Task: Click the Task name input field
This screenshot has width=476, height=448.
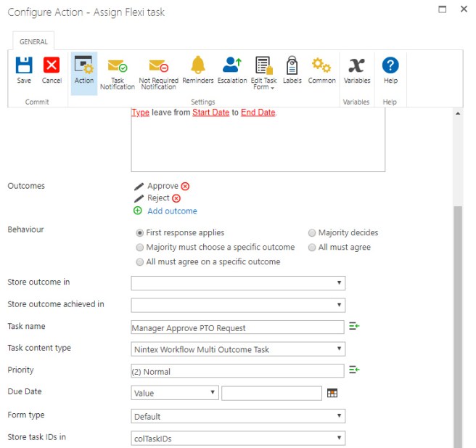Action: 237,327
